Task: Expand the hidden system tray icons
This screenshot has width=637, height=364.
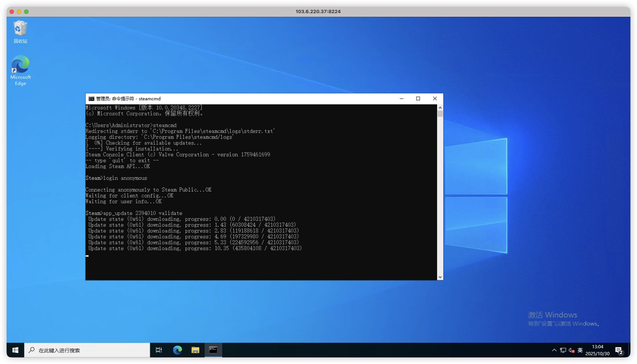Action: pos(554,350)
